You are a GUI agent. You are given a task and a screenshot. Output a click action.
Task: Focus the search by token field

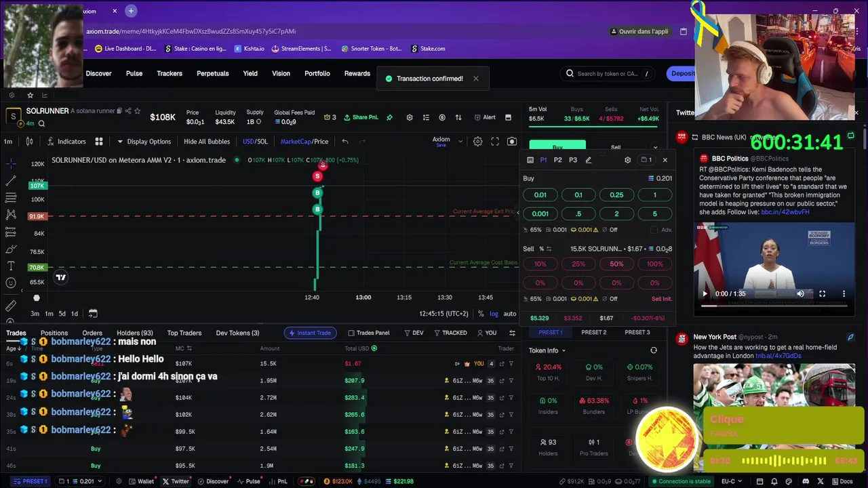(x=608, y=74)
